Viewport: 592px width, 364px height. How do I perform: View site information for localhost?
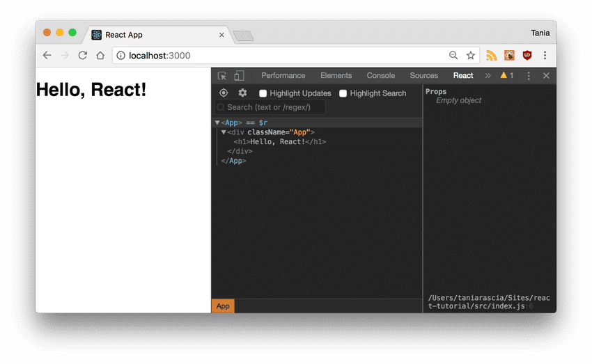pos(120,56)
